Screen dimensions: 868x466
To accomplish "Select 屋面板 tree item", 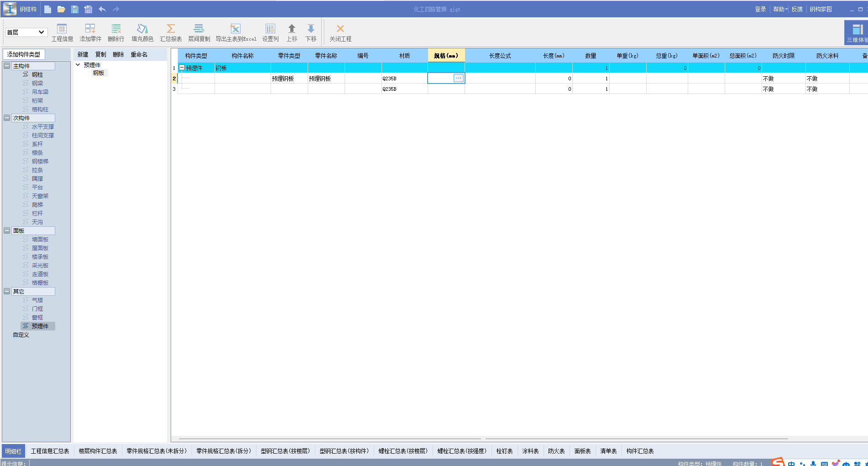I will pyautogui.click(x=40, y=248).
